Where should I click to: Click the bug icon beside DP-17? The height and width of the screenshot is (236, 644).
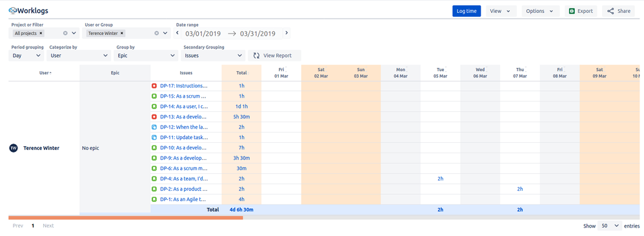(154, 86)
